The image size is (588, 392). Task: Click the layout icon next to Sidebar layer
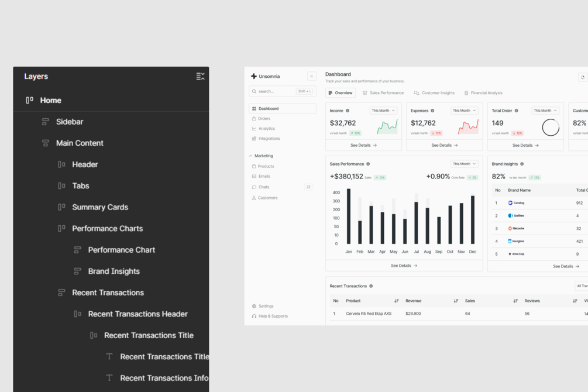[46, 122]
